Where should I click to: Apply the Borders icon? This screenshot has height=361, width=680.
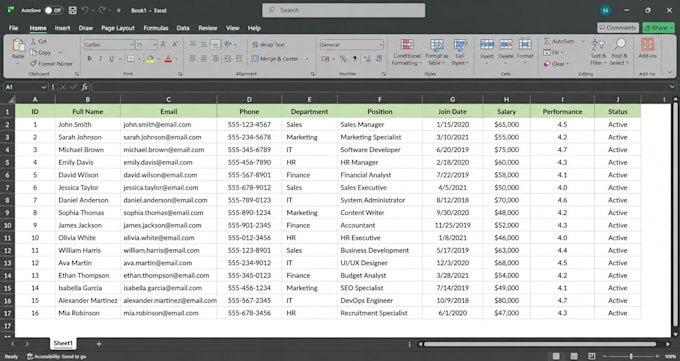[x=131, y=59]
